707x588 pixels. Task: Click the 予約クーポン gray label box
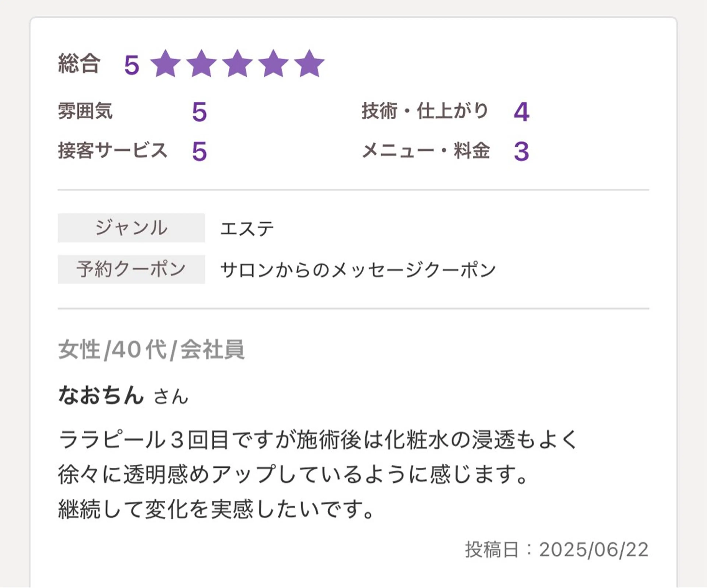pos(131,269)
